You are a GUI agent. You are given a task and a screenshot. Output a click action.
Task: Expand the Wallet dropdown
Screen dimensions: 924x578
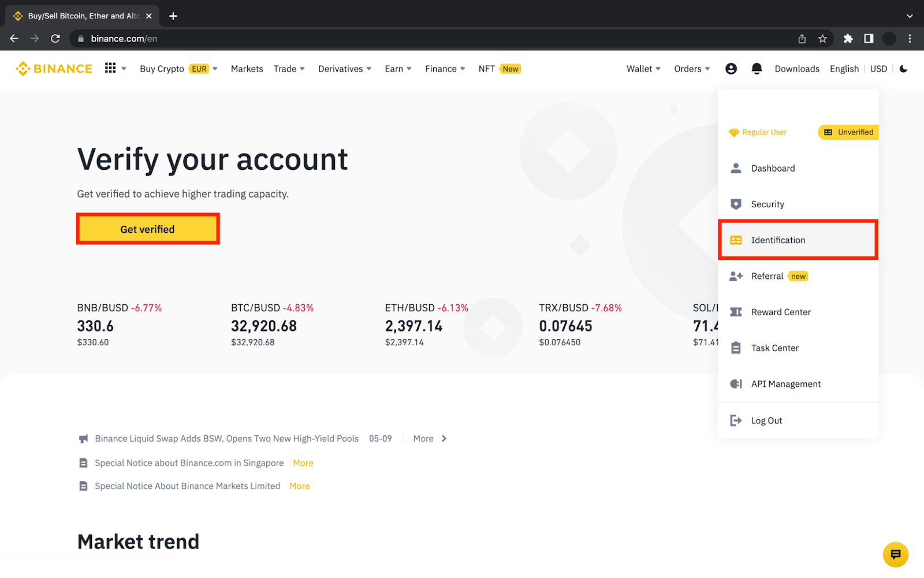tap(643, 69)
